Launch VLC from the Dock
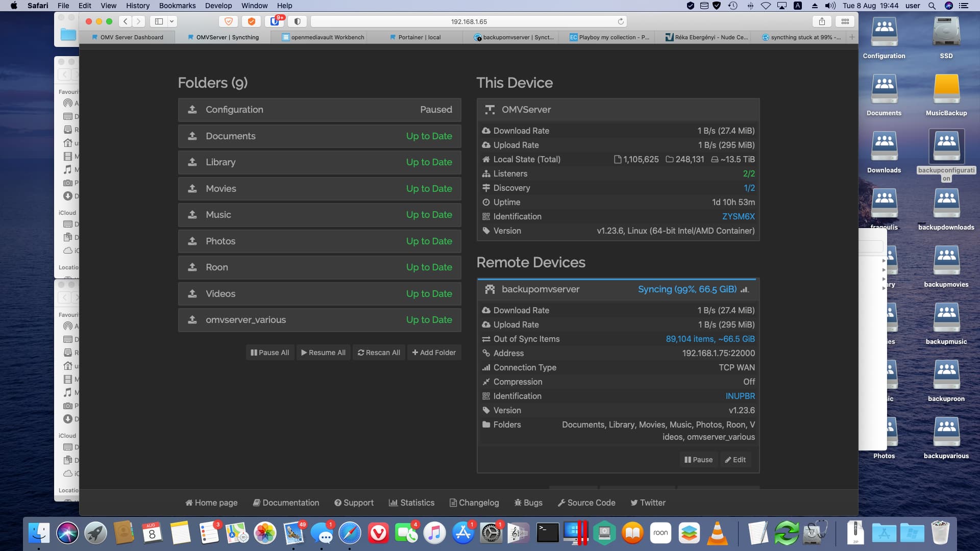The image size is (980, 551). pos(717,533)
